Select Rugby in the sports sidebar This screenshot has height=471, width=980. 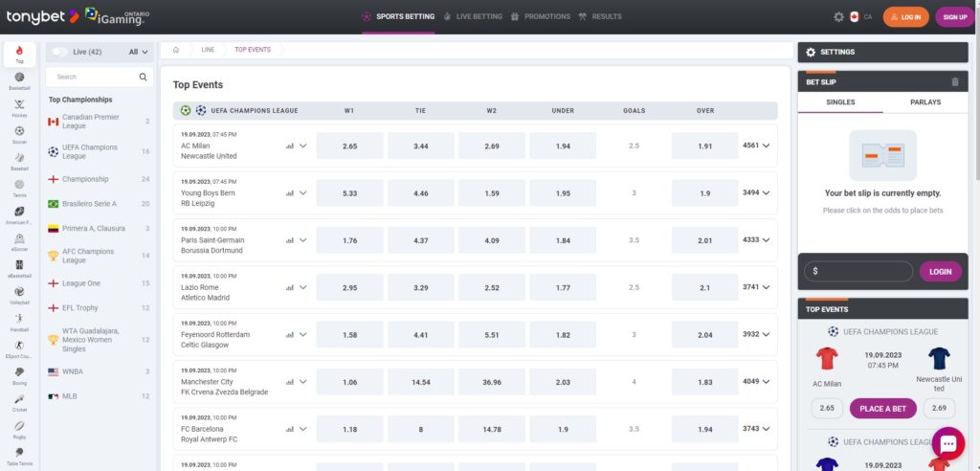click(x=19, y=430)
